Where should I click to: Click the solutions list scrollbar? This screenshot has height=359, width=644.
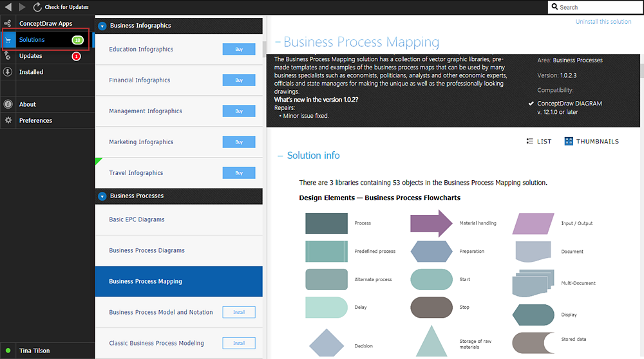point(265,50)
